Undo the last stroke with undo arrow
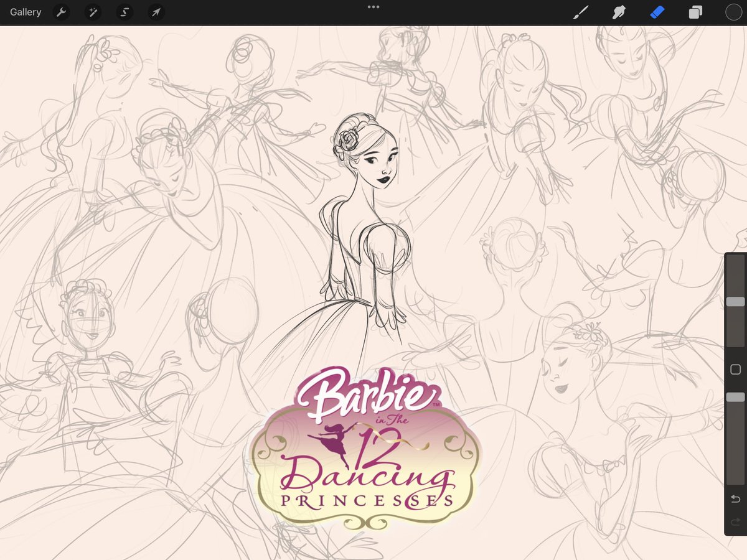The image size is (747, 560). pyautogui.click(x=735, y=499)
